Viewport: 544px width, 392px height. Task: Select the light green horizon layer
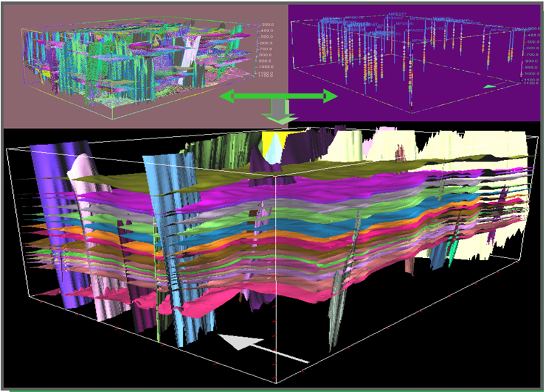click(218, 217)
